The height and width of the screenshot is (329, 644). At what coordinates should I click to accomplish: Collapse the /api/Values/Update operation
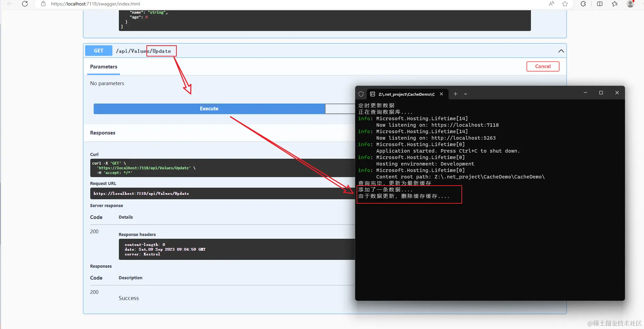click(561, 51)
